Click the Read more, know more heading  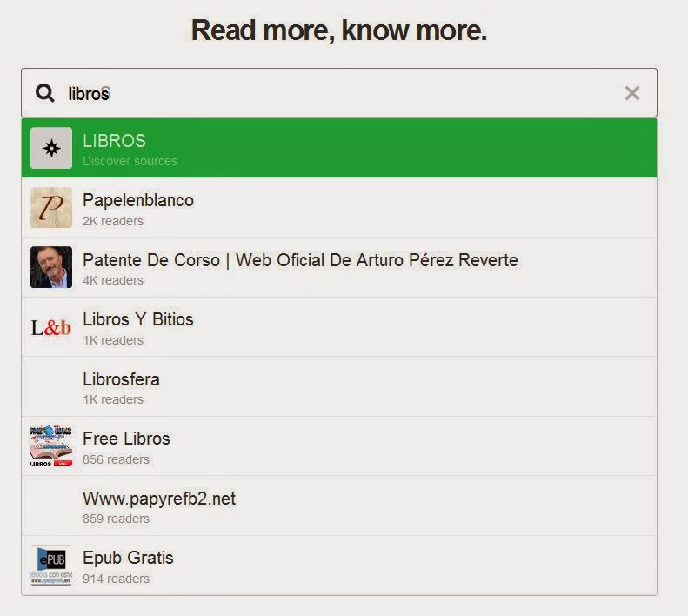[x=339, y=30]
